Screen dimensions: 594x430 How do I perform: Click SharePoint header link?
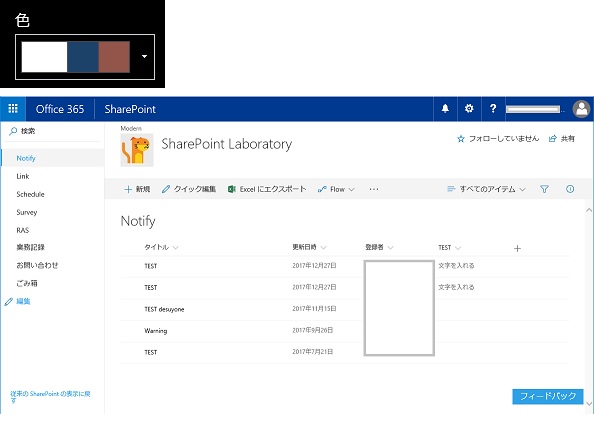[x=130, y=109]
